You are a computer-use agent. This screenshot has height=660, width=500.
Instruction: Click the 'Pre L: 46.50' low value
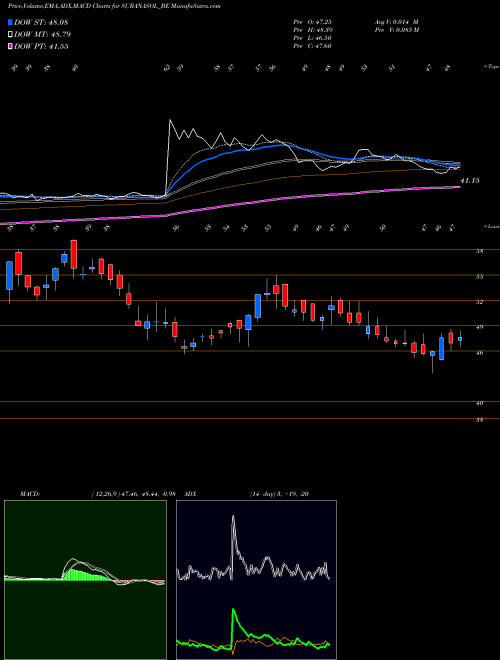pos(312,38)
